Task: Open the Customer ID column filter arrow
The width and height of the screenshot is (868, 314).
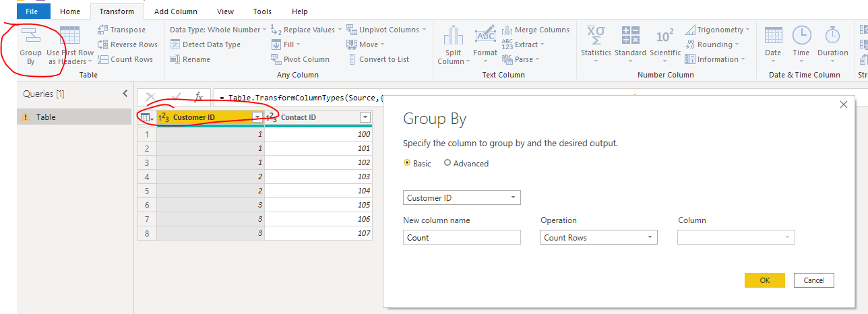Action: pos(257,117)
